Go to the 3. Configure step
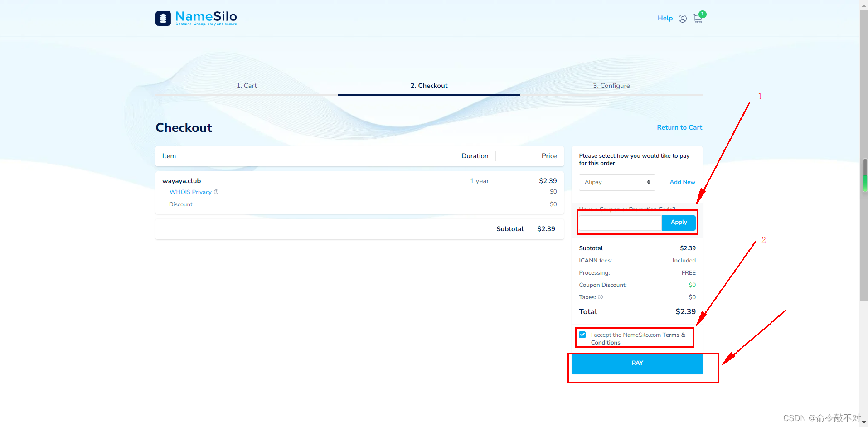 click(611, 86)
